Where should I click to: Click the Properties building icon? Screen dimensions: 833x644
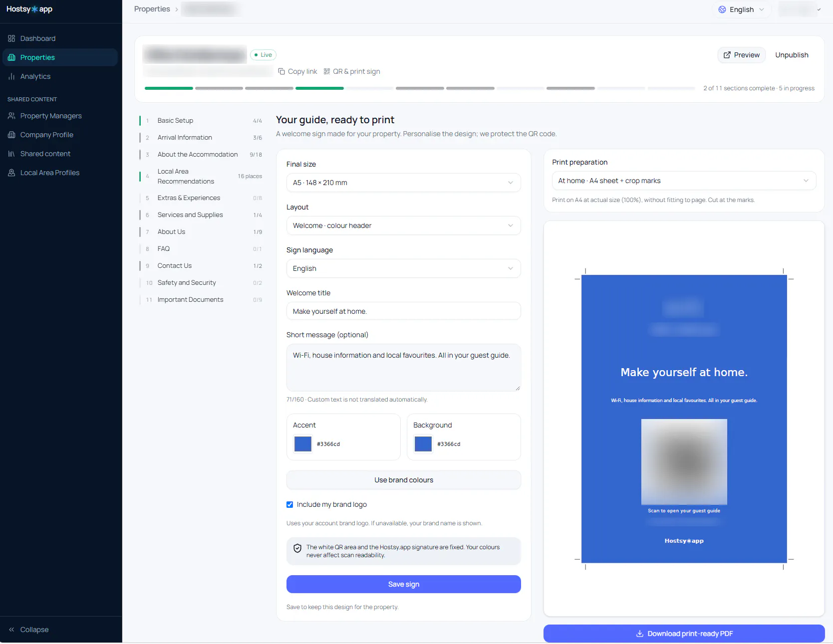coord(11,57)
